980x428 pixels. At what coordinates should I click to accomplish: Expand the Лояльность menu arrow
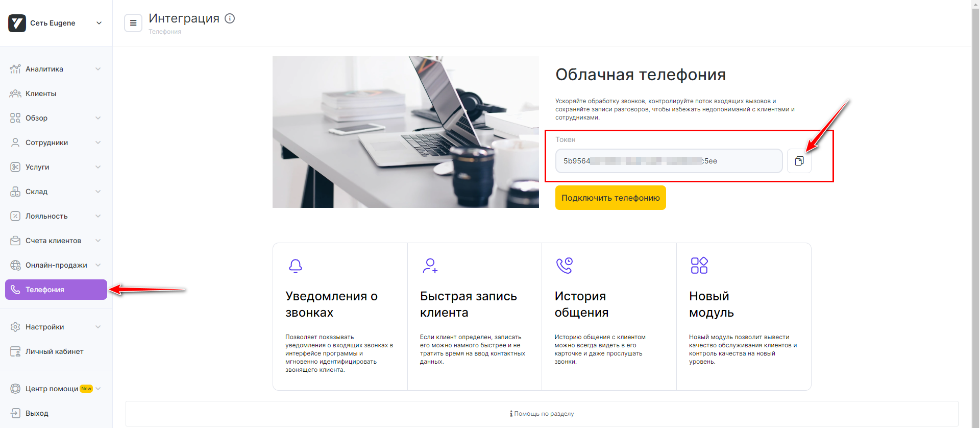point(98,216)
